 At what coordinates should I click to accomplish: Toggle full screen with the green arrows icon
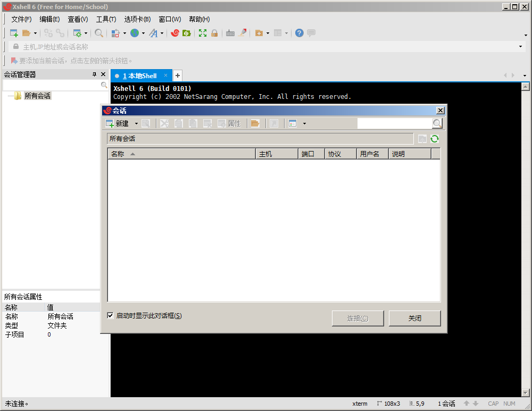tap(203, 33)
